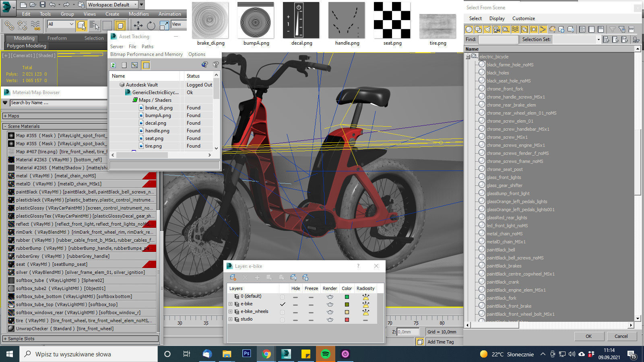This screenshot has height=362, width=644.
Task: Click the Save File icon in the quick access bar
Action: point(43,5)
